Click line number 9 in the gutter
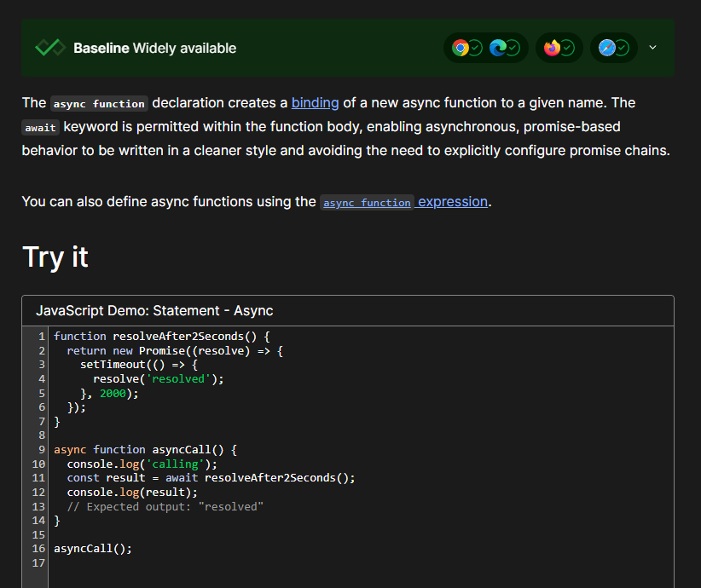This screenshot has height=588, width=701. (x=41, y=449)
